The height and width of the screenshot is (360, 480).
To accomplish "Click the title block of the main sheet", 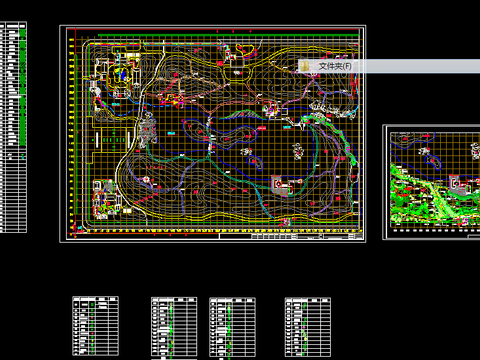I will tap(291, 236).
